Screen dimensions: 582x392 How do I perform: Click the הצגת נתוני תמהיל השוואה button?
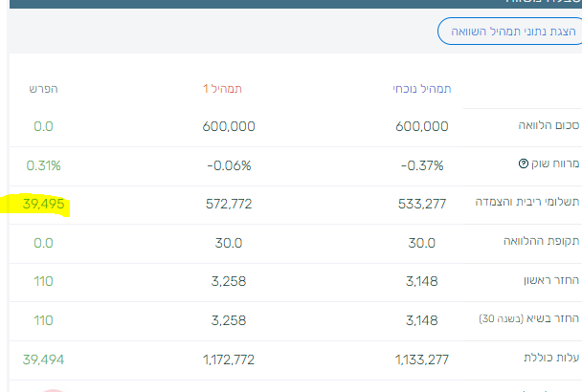pos(507,32)
